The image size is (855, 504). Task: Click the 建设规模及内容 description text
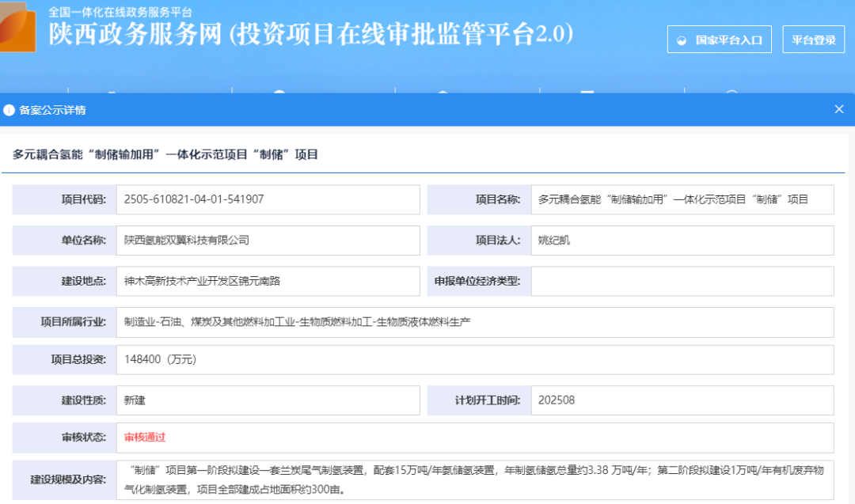pos(474,479)
